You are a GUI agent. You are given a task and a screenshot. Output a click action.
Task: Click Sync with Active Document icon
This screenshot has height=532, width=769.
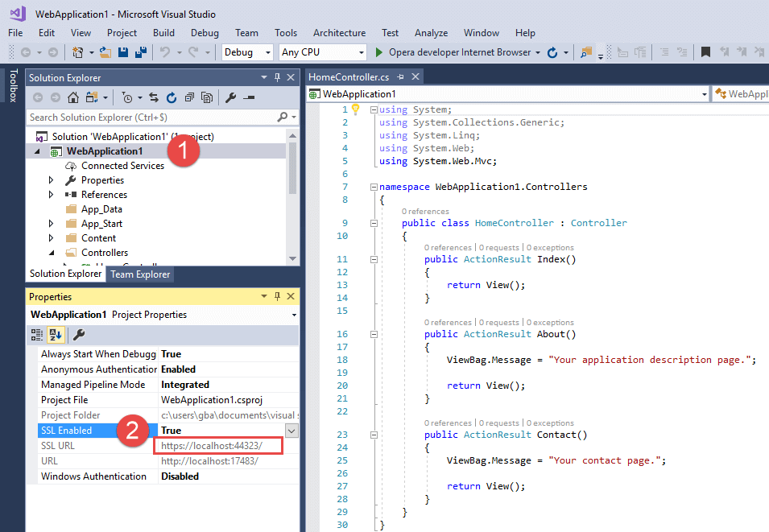coord(154,97)
